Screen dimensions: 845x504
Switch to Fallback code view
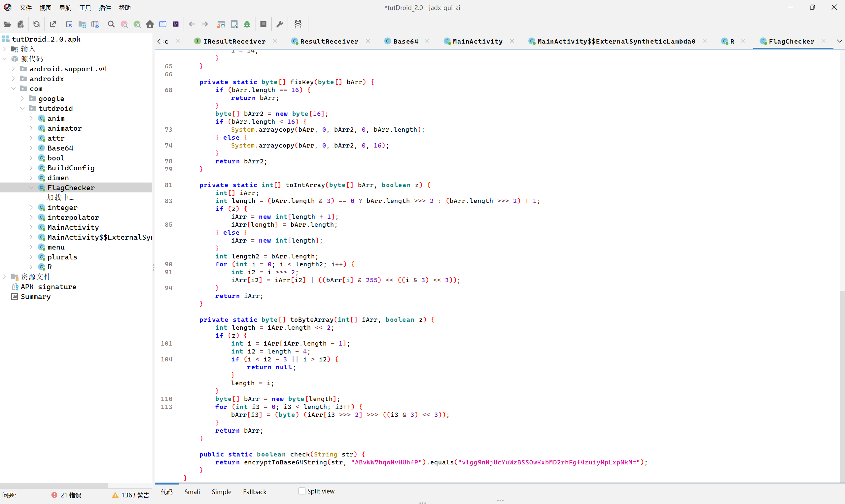[255, 491]
